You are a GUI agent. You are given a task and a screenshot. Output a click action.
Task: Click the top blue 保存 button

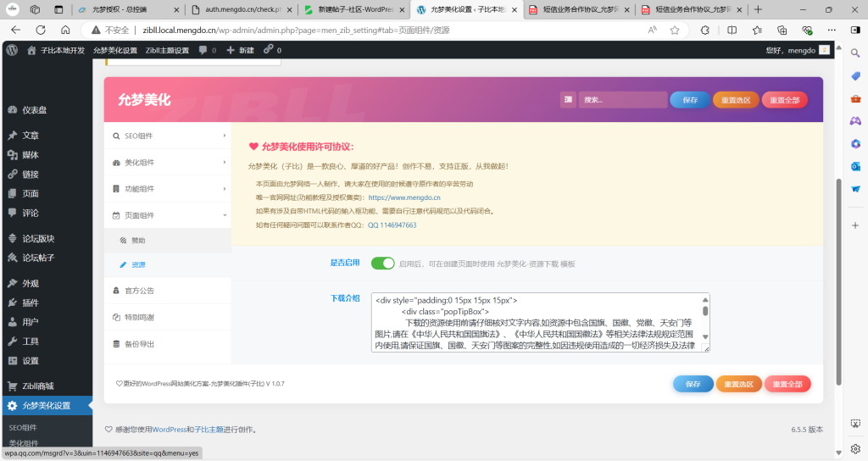point(690,100)
